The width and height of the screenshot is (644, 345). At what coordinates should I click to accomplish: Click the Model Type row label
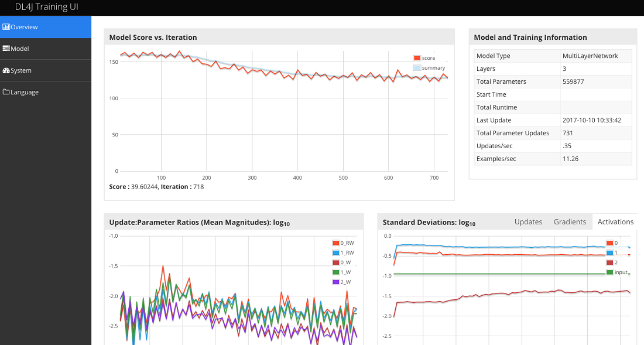click(494, 56)
